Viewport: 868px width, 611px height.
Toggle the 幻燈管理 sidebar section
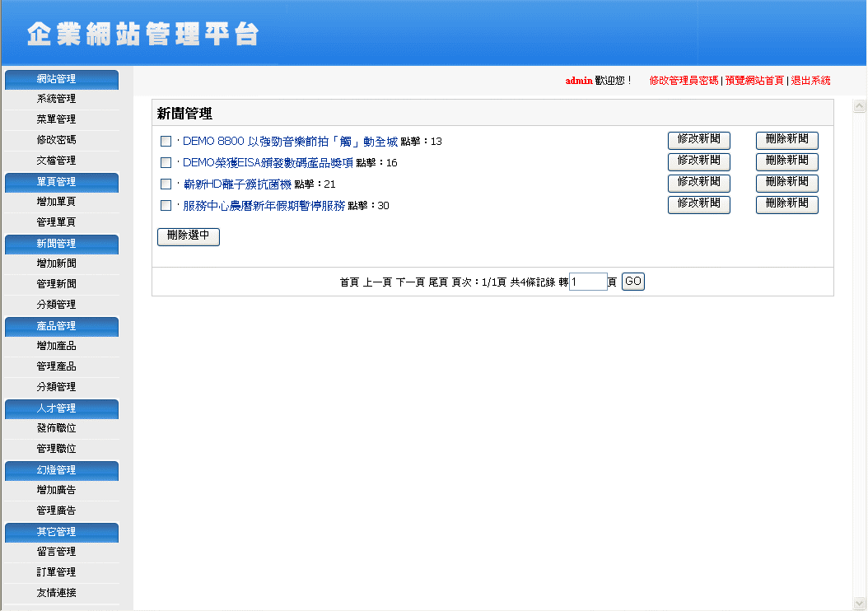point(62,470)
